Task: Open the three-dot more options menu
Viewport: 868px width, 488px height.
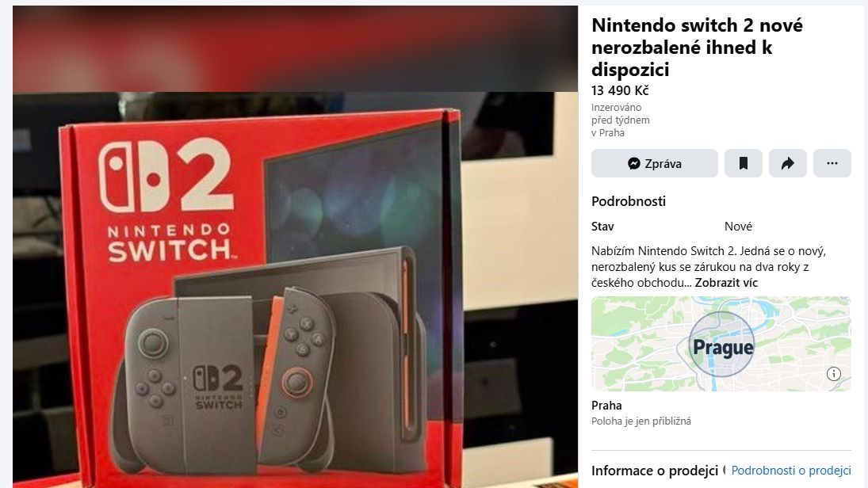Action: pyautogui.click(x=832, y=163)
